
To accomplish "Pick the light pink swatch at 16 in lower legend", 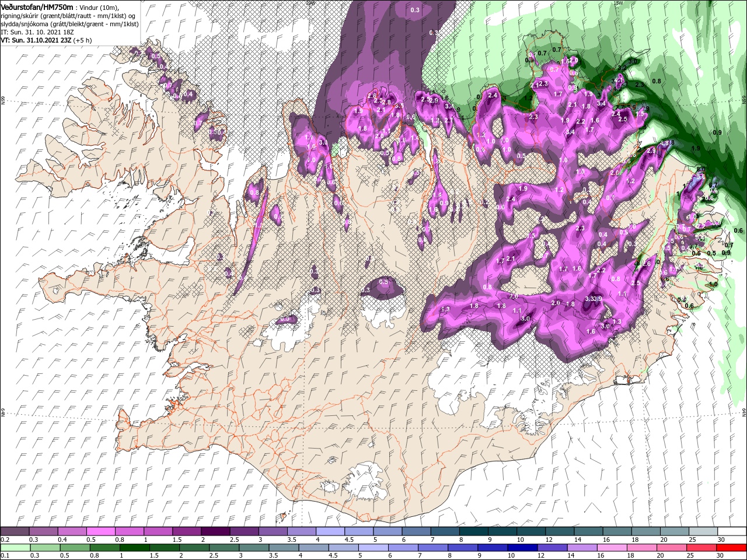I will tap(611, 548).
